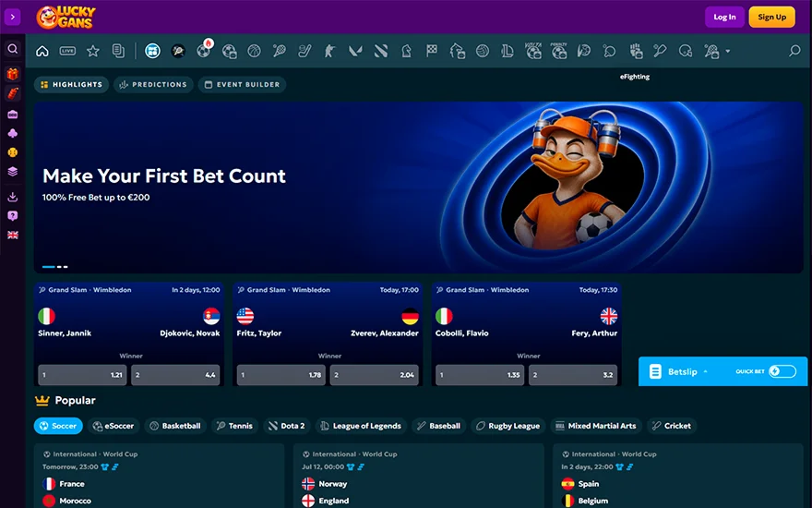Select the Basketball popular filter
Screen dimensions: 812x508
(x=175, y=426)
